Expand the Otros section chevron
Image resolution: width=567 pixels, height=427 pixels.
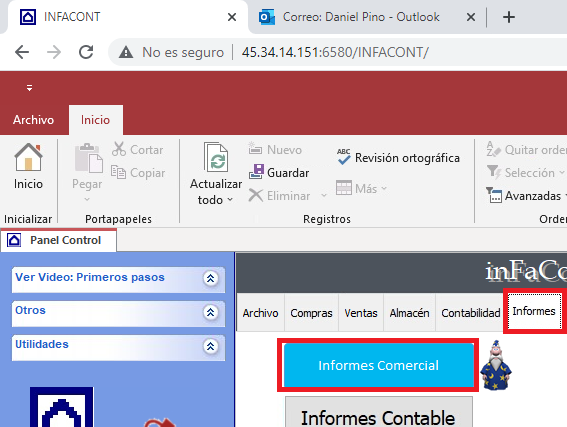coord(210,312)
